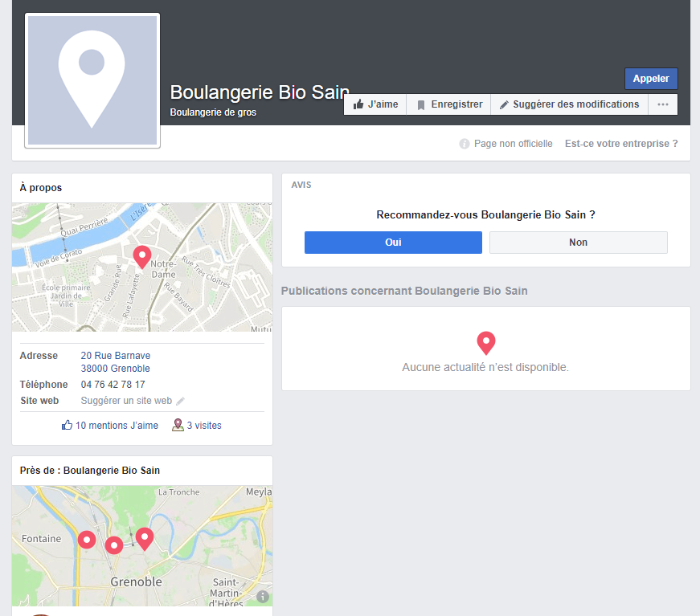Click the Près de : Boulangerie Bio Sain heading
700x616 pixels.
point(90,471)
